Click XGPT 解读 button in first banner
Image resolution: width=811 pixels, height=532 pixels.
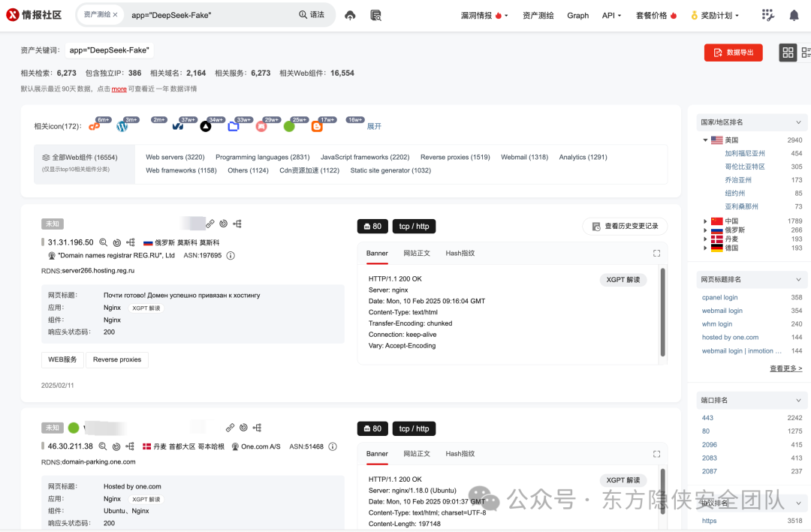point(623,280)
